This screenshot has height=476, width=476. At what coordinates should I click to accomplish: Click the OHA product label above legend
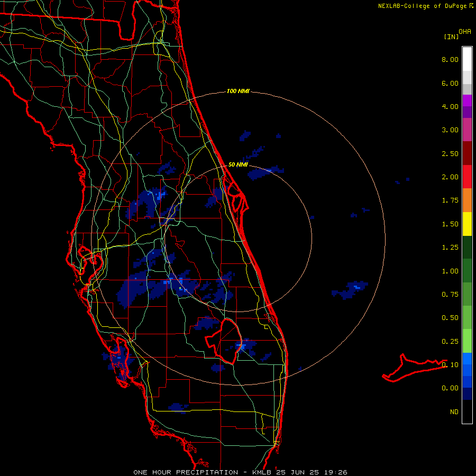tap(465, 32)
